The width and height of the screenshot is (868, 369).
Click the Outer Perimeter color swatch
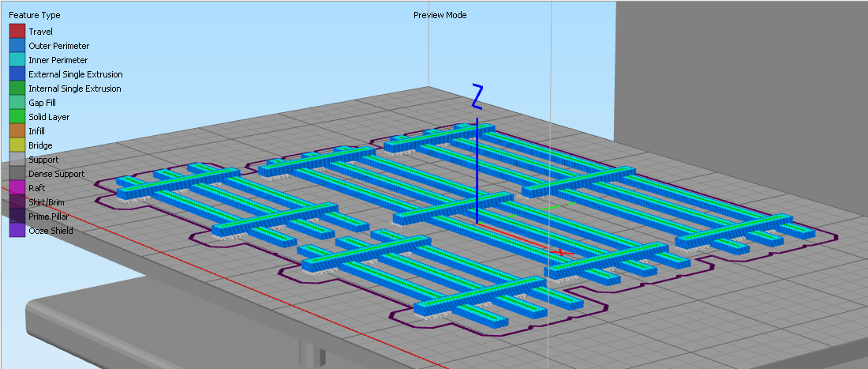coord(17,46)
